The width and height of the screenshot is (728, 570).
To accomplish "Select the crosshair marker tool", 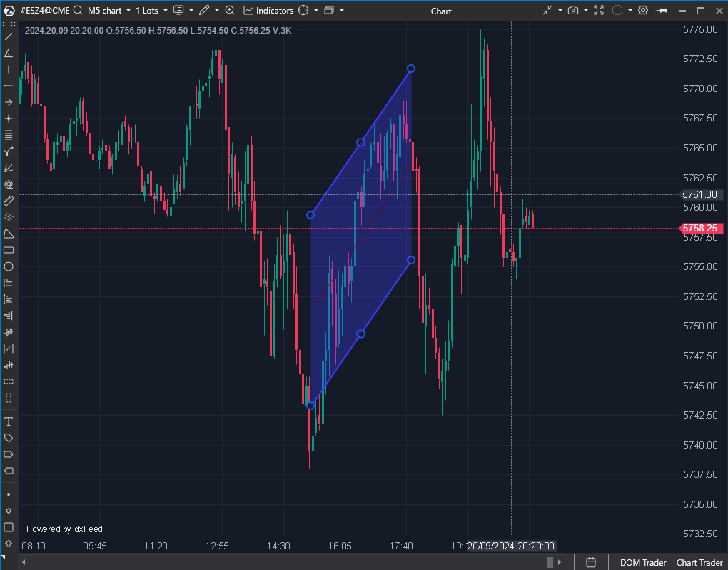I will [9, 119].
